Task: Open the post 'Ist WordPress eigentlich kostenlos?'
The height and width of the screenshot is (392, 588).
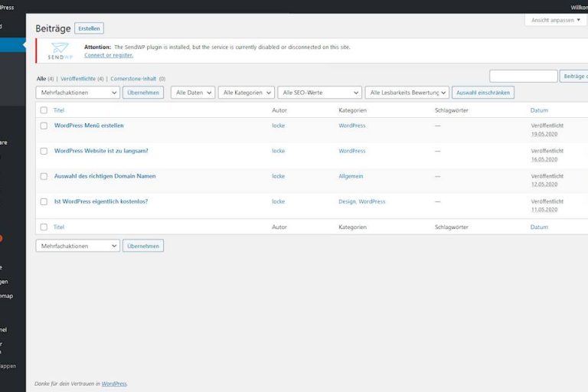Action: pos(101,201)
